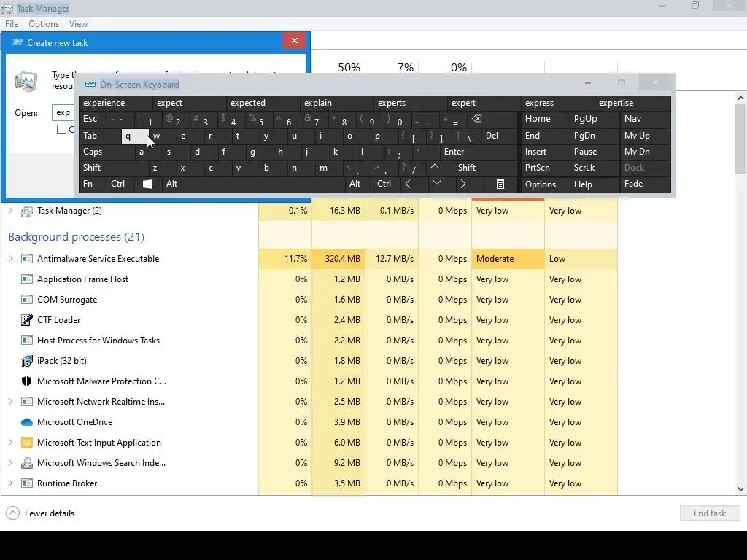This screenshot has width=747, height=560.
Task: Click the scrollbar down arrow
Action: coord(740,489)
